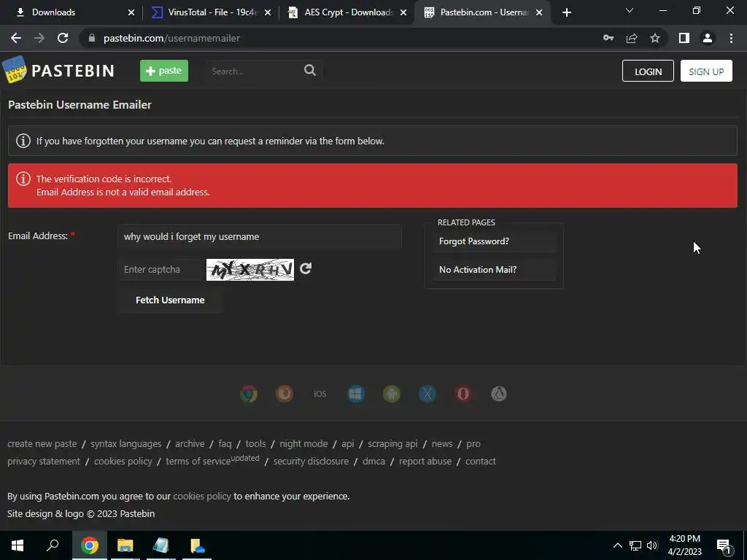Image resolution: width=747 pixels, height=560 pixels.
Task: Open a new browser tab
Action: tap(566, 12)
